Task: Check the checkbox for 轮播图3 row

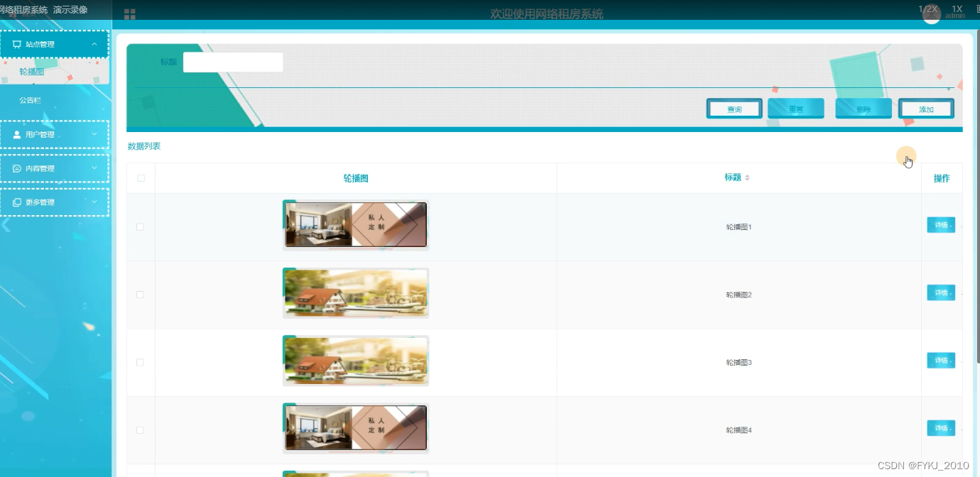Action: click(x=140, y=362)
